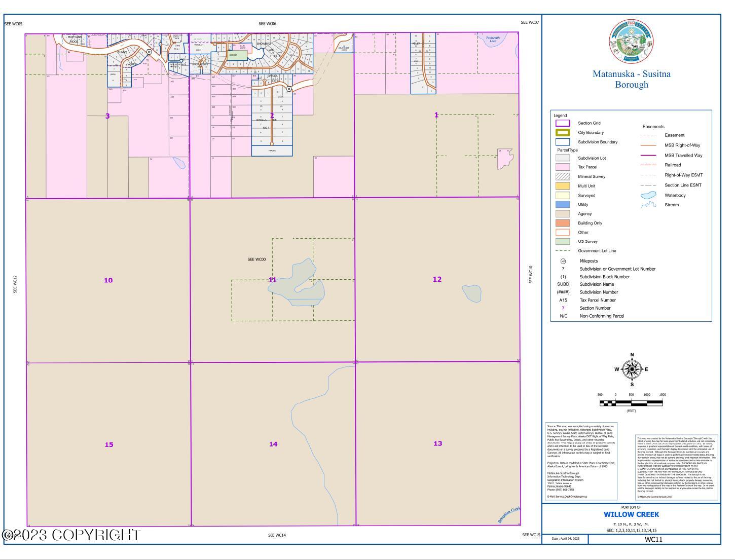Click section number 12 on the map
Image resolution: width=735 pixels, height=560 pixels.
pos(437,279)
